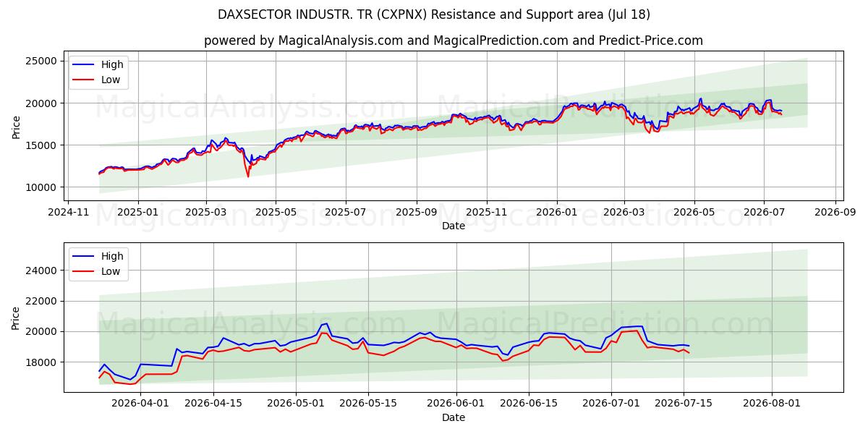Click the 2026-07-15 x-axis tick label
The width and height of the screenshot is (868, 434).
[684, 404]
